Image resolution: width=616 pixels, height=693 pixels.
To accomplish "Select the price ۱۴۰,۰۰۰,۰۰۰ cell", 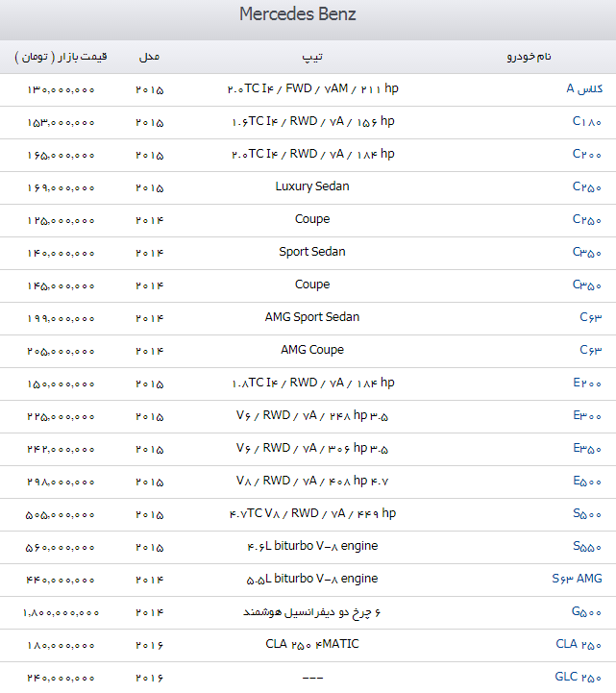I will (x=61, y=253).
